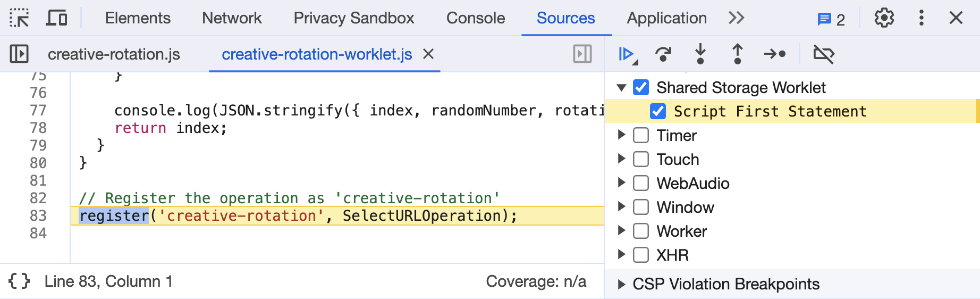Step out of current function

coord(738,54)
